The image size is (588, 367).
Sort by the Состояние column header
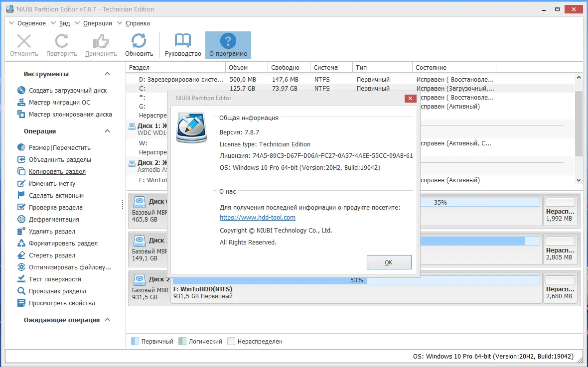(x=454, y=68)
